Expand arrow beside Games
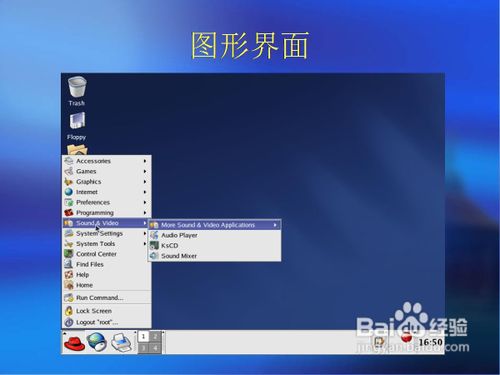This screenshot has height=375, width=500. 145,171
